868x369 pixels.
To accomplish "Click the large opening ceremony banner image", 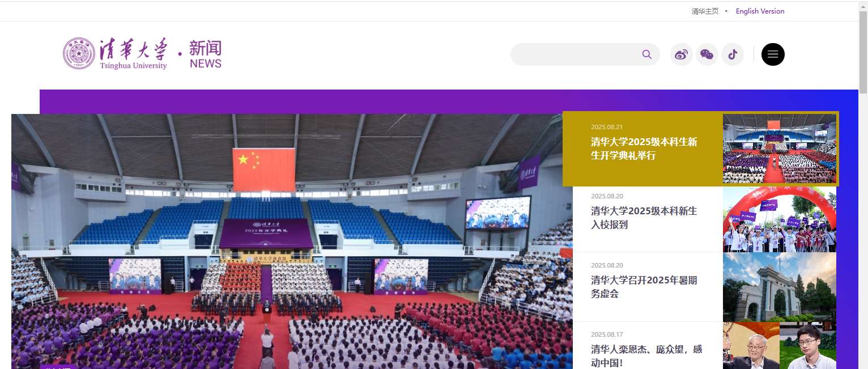I will pos(292,241).
